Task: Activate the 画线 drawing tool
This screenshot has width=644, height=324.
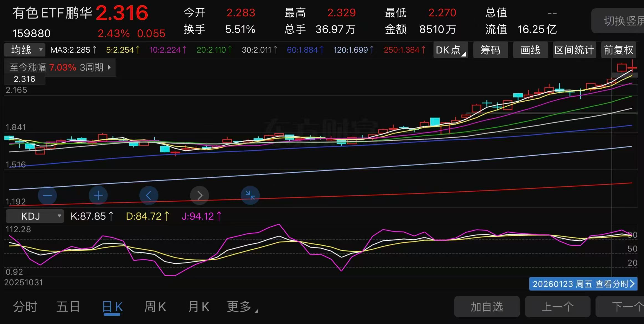Action: (x=530, y=50)
